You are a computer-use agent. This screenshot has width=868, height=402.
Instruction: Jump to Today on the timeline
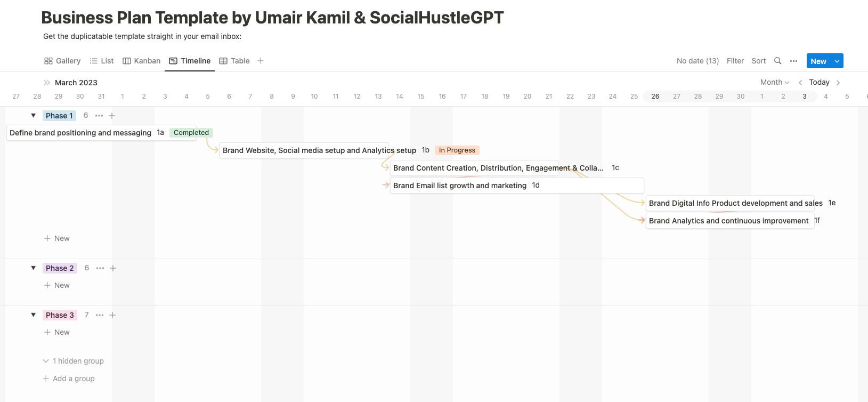pyautogui.click(x=819, y=82)
